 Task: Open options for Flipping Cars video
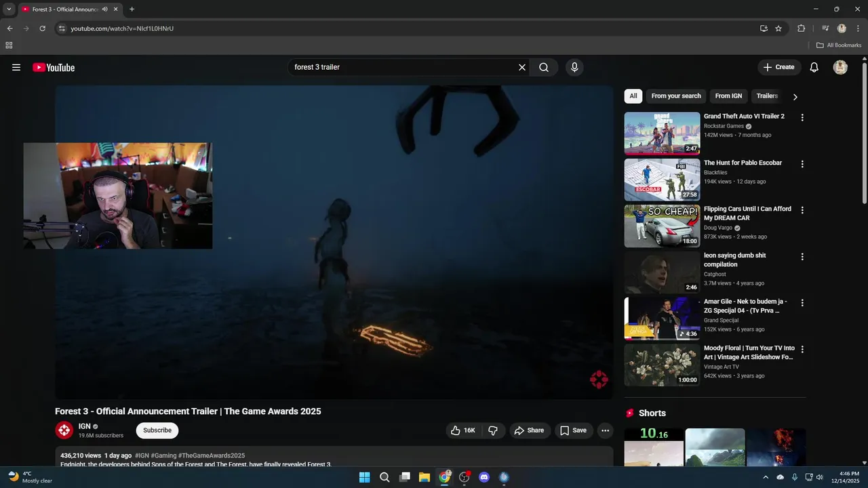tap(802, 210)
